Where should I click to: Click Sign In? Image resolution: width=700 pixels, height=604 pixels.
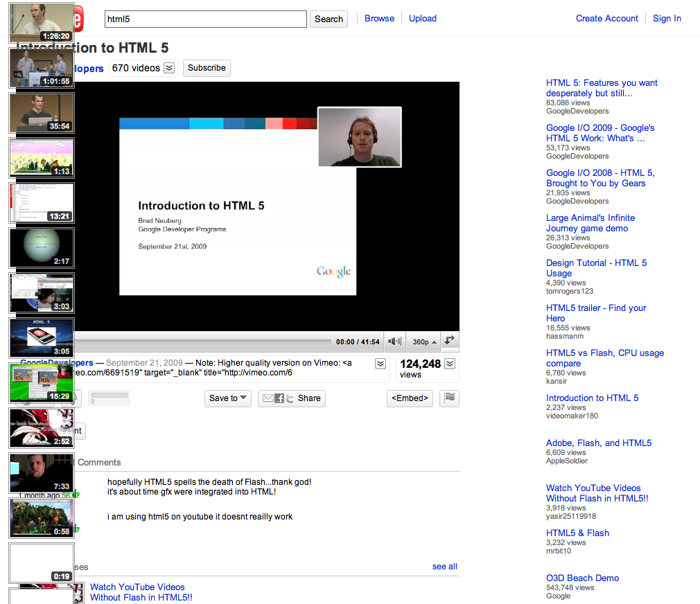point(667,18)
